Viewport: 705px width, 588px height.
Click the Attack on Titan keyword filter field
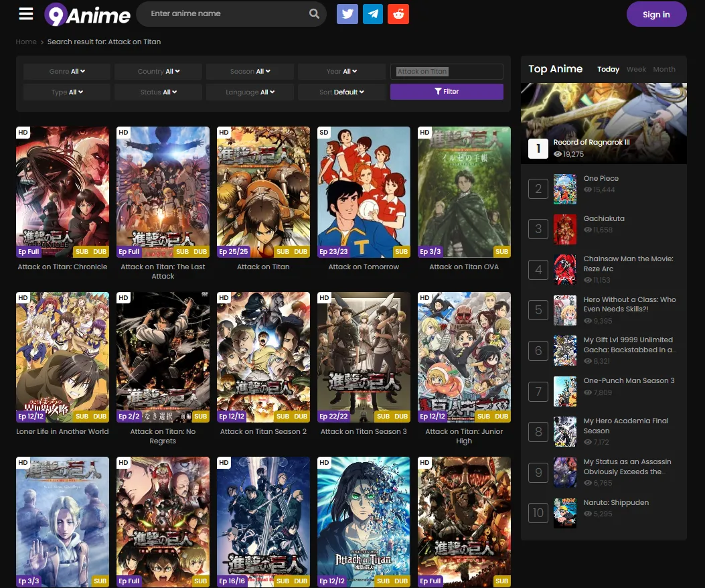(x=447, y=72)
